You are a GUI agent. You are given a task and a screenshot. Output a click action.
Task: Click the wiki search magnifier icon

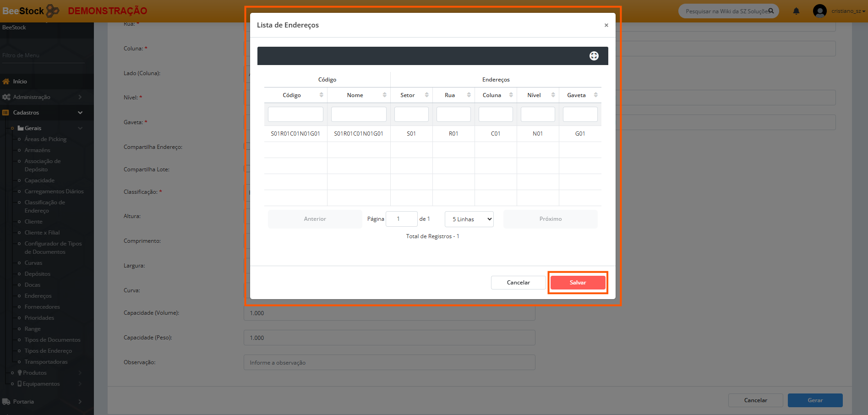771,11
